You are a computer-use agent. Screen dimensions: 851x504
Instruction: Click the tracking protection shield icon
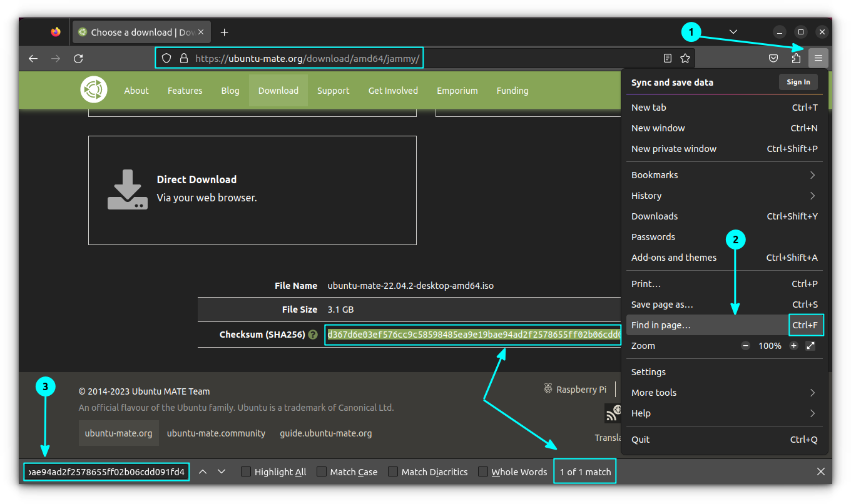click(165, 58)
